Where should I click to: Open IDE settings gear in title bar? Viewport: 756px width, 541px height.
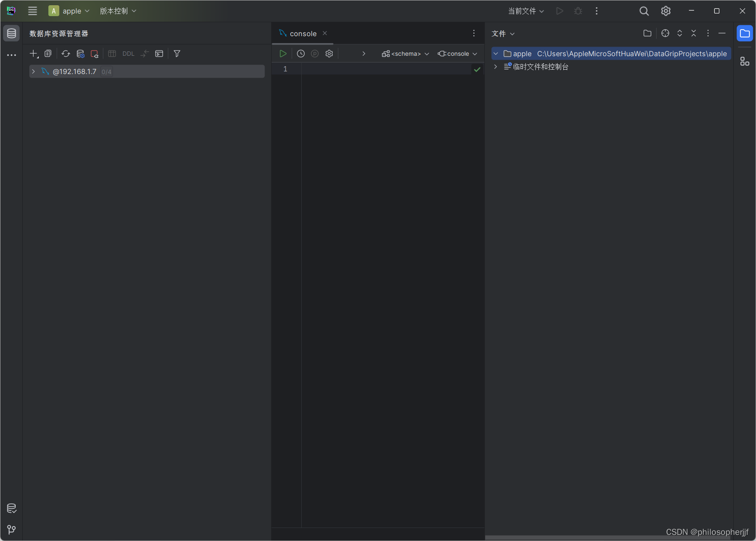666,11
